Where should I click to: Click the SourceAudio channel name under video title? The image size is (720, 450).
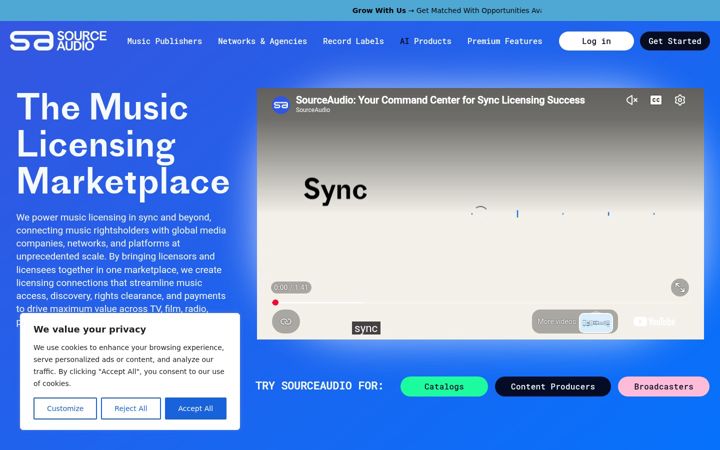[313, 110]
